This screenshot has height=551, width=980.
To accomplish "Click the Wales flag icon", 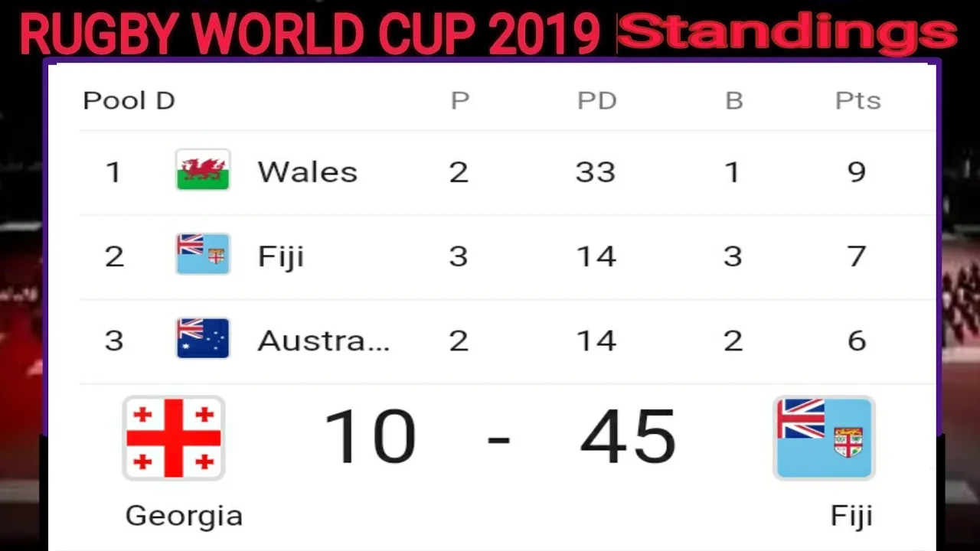I will pyautogui.click(x=203, y=170).
